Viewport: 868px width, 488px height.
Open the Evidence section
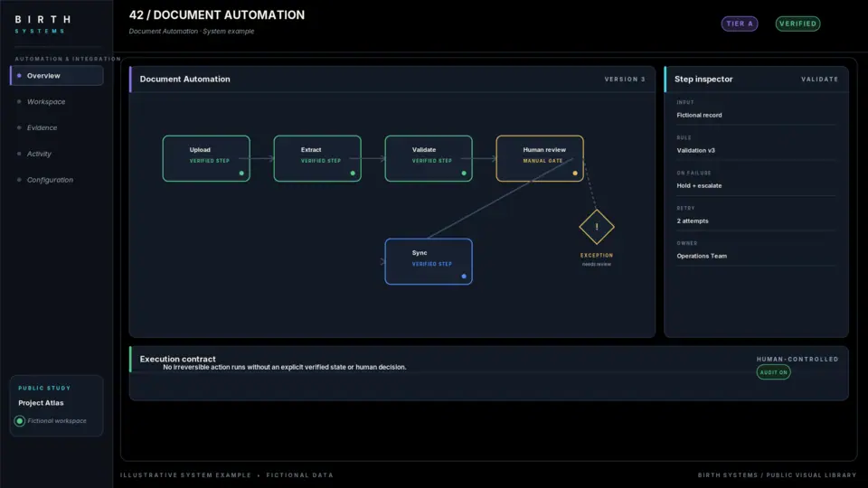[x=42, y=127]
